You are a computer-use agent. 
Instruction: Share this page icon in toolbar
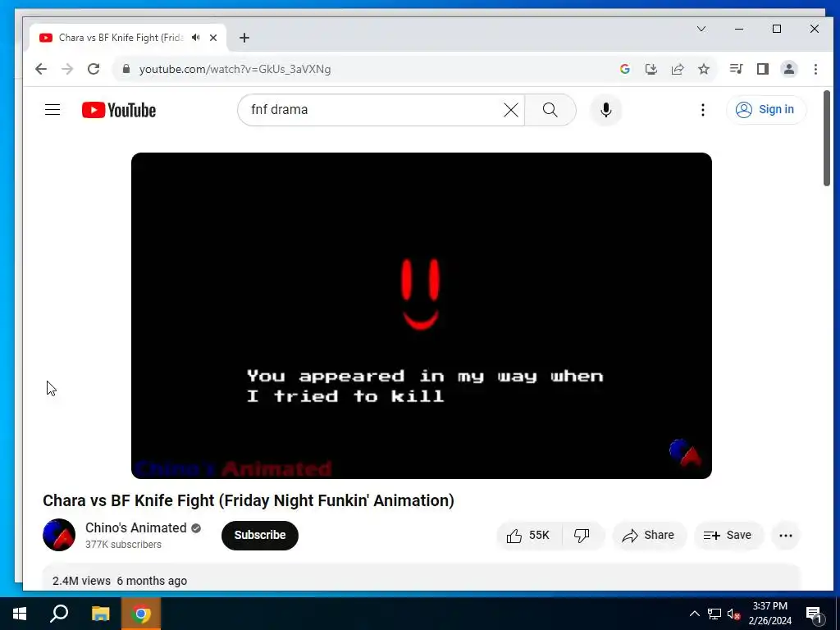pos(678,69)
